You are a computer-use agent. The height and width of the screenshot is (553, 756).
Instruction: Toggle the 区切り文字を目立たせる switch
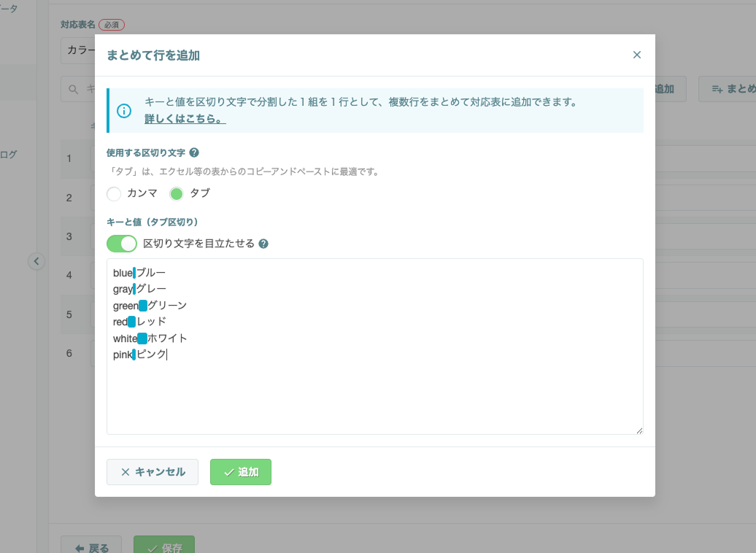coord(121,244)
